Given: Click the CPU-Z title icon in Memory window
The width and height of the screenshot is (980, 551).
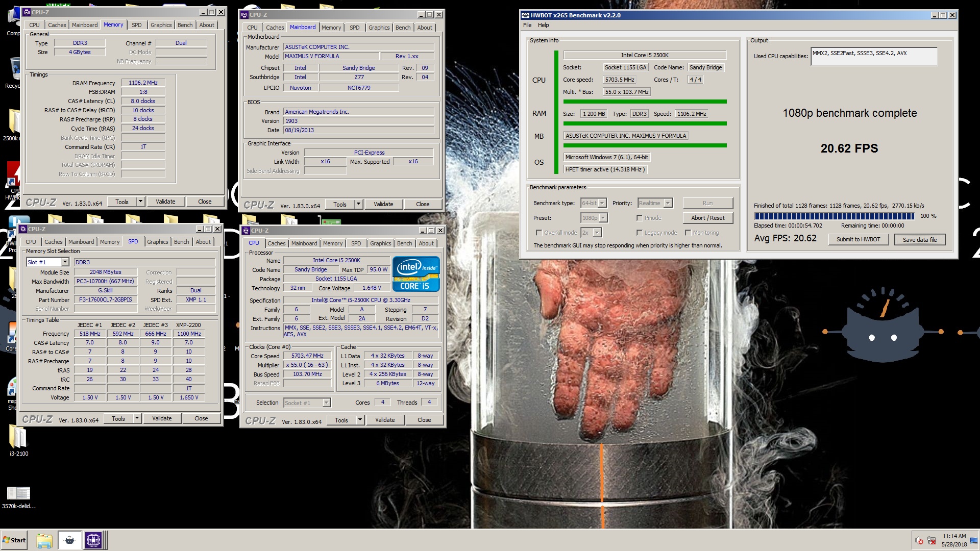Looking at the screenshot, I should pos(27,12).
